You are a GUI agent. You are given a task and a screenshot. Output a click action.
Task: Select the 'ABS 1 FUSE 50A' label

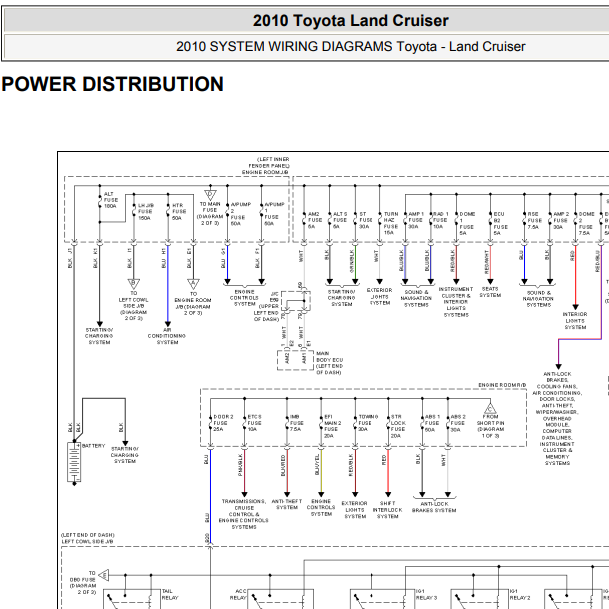[x=433, y=423]
